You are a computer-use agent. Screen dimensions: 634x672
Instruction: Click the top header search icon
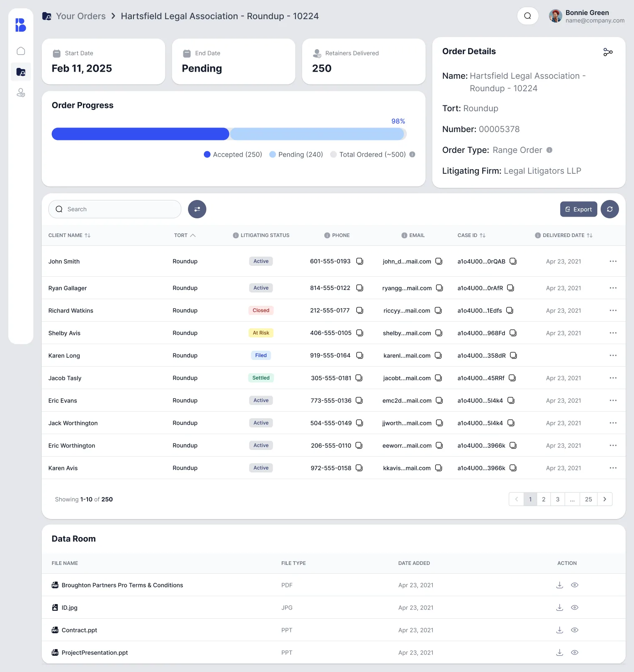click(528, 16)
